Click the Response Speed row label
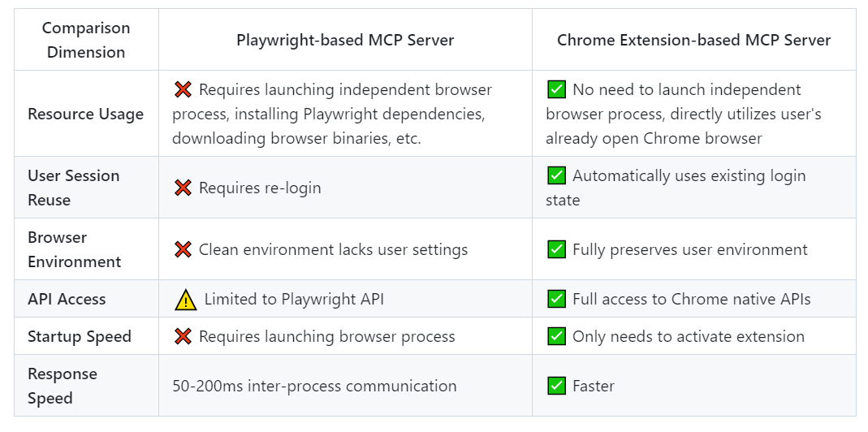 point(63,386)
